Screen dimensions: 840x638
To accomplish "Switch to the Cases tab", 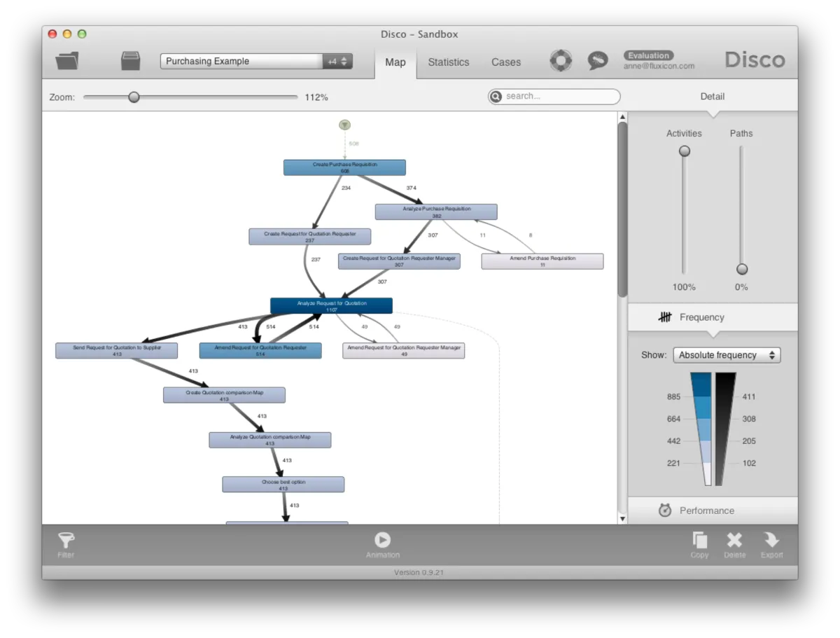I will [506, 62].
